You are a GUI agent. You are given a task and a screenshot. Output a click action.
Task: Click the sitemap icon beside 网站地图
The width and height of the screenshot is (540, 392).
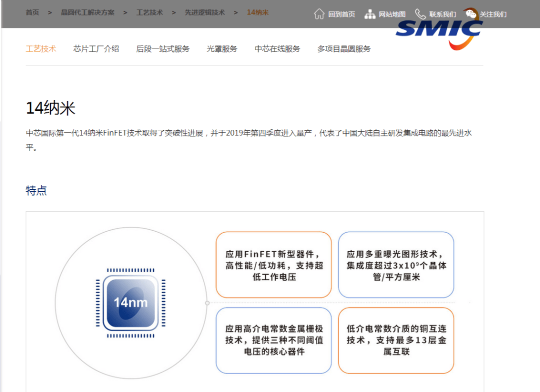pyautogui.click(x=369, y=14)
